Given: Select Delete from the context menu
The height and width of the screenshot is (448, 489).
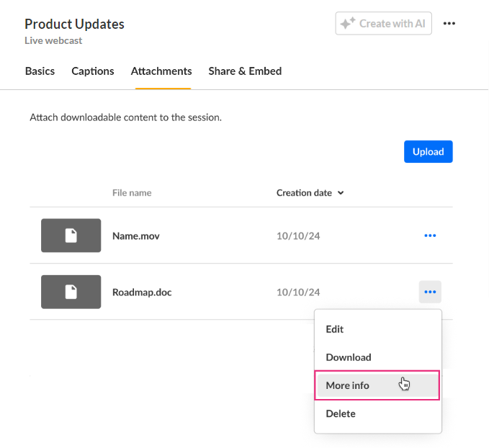Looking at the screenshot, I should click(x=341, y=413).
